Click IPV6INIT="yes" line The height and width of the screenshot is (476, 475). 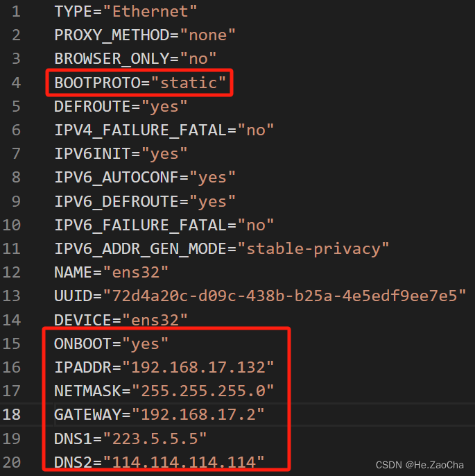click(121, 153)
